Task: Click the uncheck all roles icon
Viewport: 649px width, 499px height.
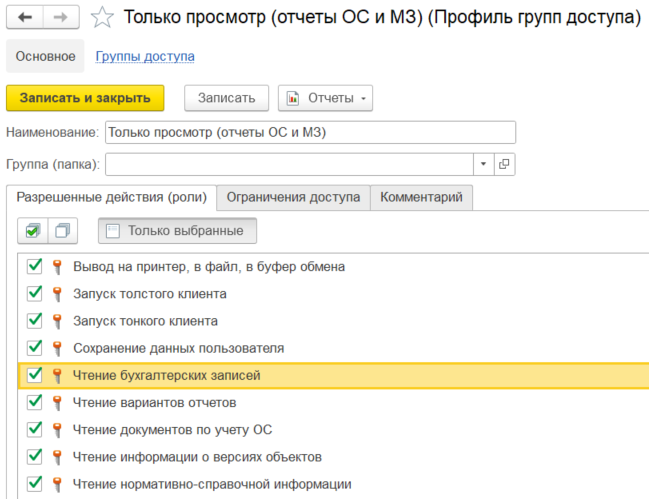Action: coord(63,231)
